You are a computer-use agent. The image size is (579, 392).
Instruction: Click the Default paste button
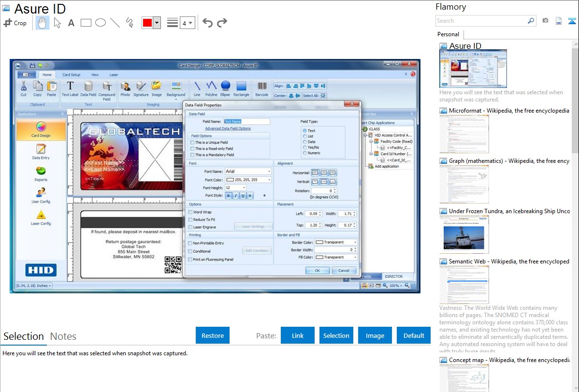click(414, 335)
